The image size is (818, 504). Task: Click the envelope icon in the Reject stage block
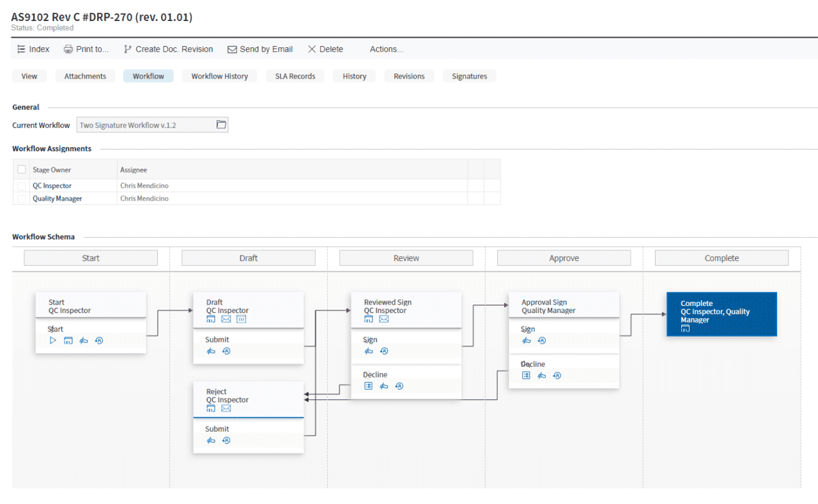click(226, 408)
